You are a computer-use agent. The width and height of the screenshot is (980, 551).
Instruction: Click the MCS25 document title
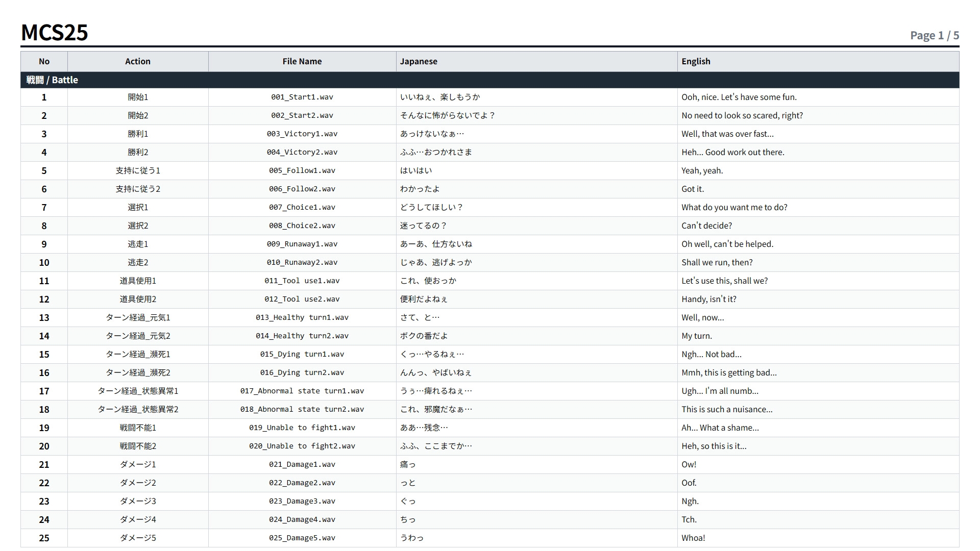point(55,33)
